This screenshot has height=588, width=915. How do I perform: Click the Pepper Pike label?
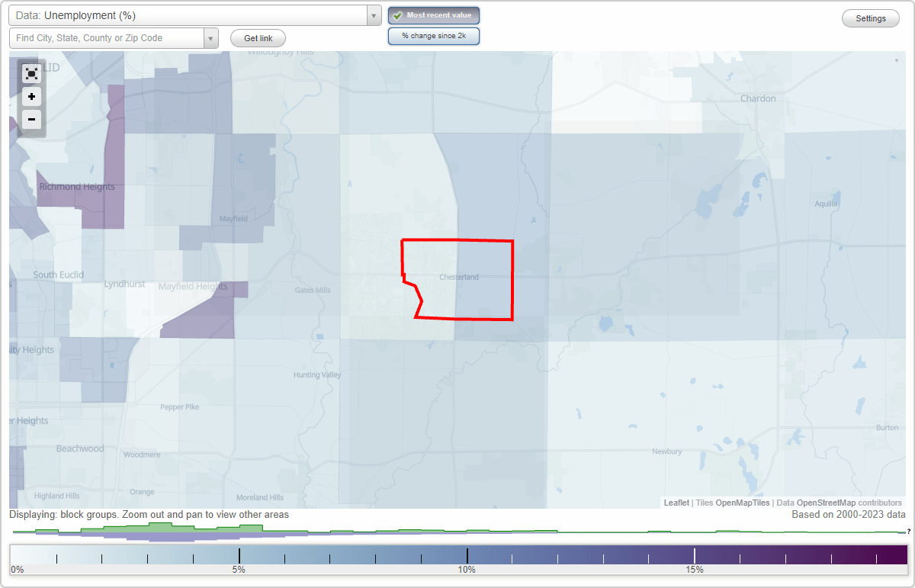pyautogui.click(x=180, y=407)
